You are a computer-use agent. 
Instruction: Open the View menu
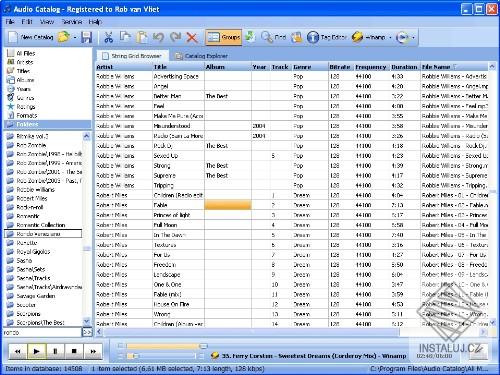click(47, 22)
